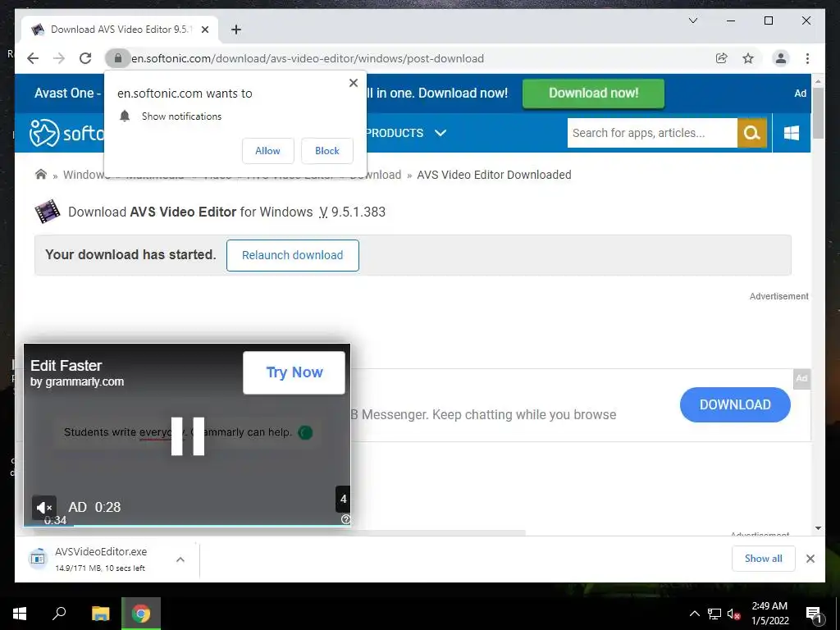This screenshot has width=840, height=630.
Task: Open the tab search dropdown arrow
Action: click(x=693, y=21)
